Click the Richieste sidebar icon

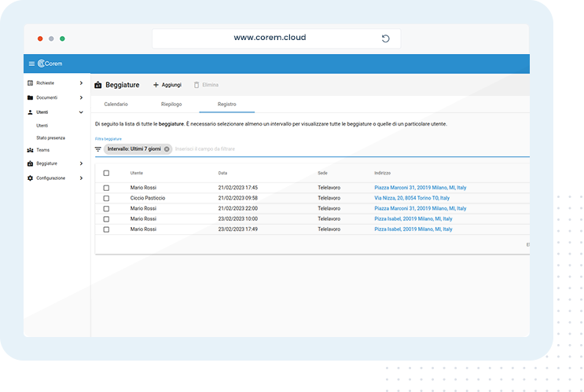30,82
